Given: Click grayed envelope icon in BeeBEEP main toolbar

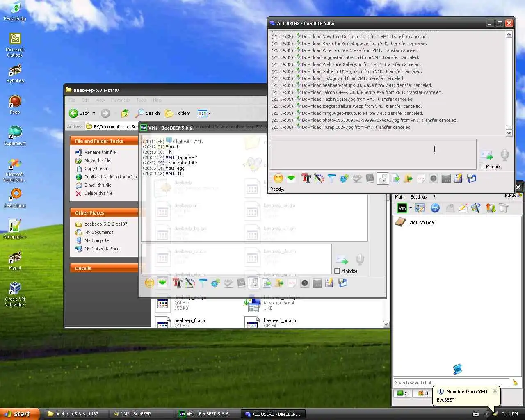Looking at the screenshot, I should (450, 208).
